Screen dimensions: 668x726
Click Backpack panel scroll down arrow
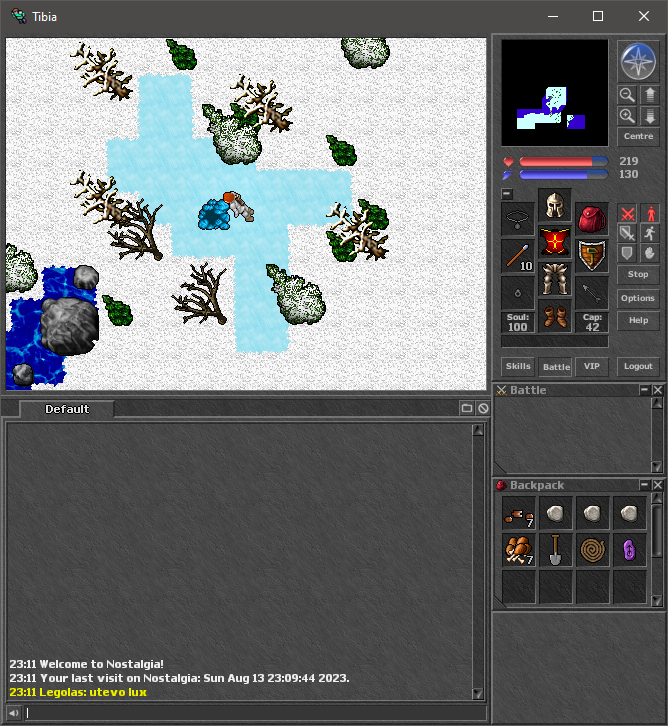pyautogui.click(x=657, y=601)
